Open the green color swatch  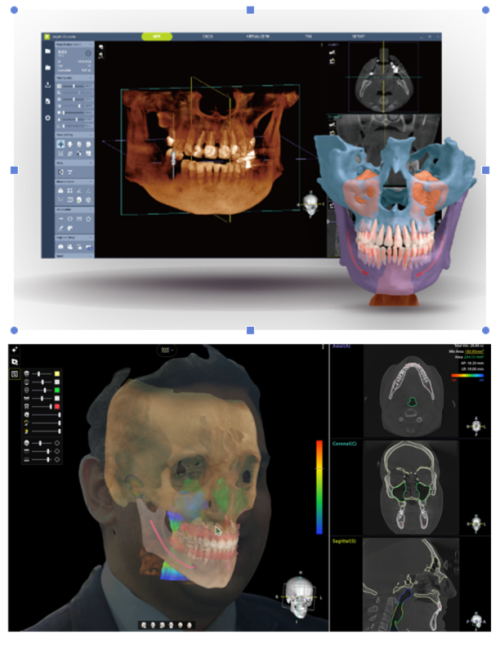tap(57, 390)
